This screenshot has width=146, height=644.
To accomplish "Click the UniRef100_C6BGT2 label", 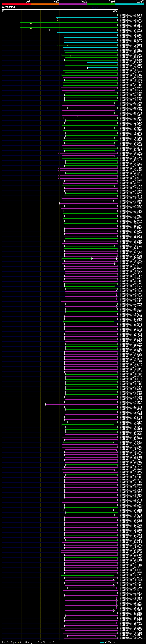I will tap(131, 70).
